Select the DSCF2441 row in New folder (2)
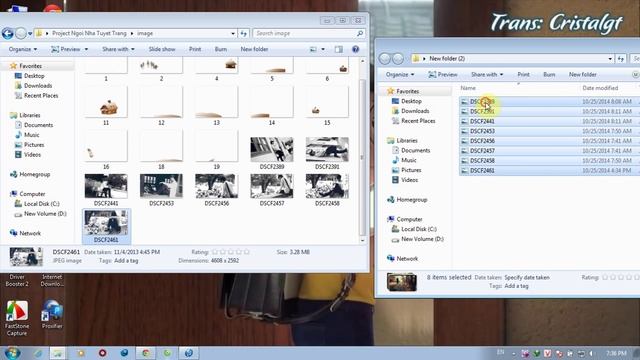This screenshot has height=360, width=640. click(x=549, y=121)
